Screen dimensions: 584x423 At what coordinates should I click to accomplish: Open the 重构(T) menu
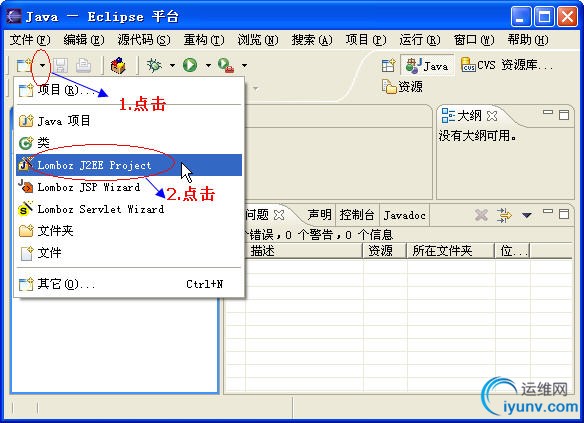click(x=204, y=39)
